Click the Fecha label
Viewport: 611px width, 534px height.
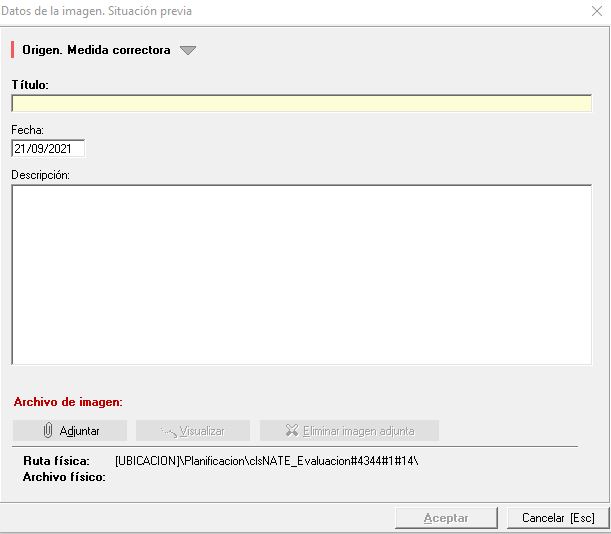[x=28, y=130]
